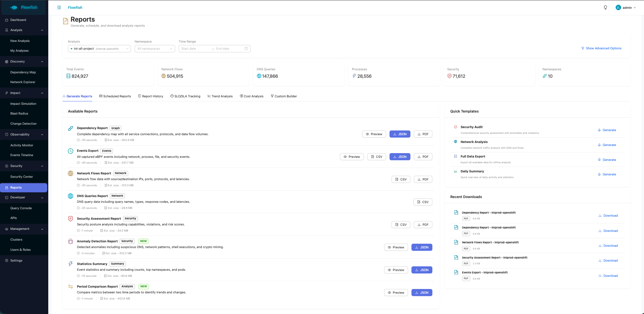Click Show Advanced Options link
Image resolution: width=644 pixels, height=314 pixels.
pos(601,48)
